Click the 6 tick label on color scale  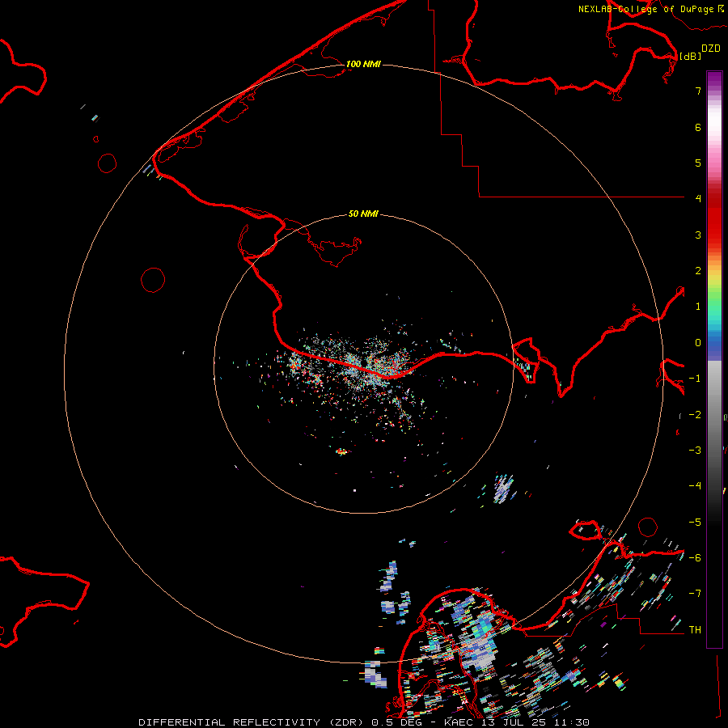point(698,127)
